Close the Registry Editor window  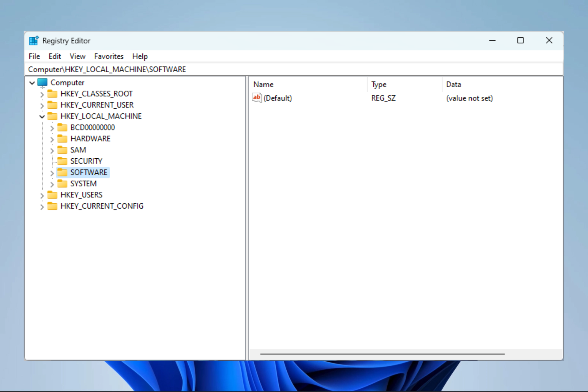549,40
